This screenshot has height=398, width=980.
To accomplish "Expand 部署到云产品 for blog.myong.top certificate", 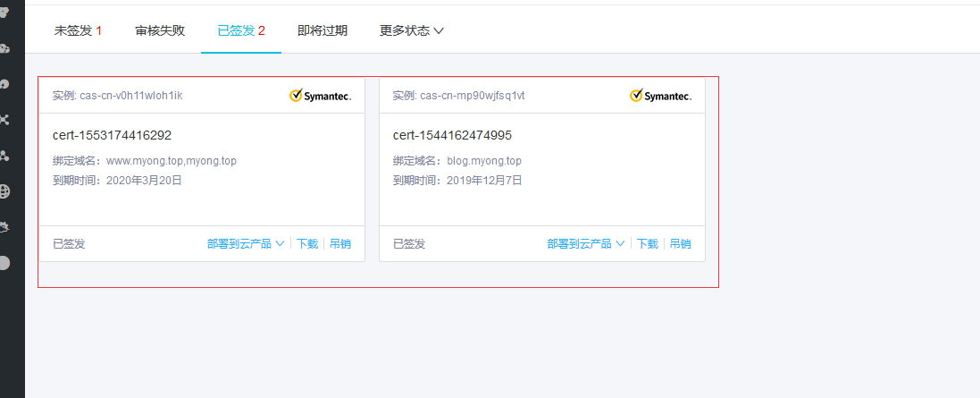I will pos(586,244).
